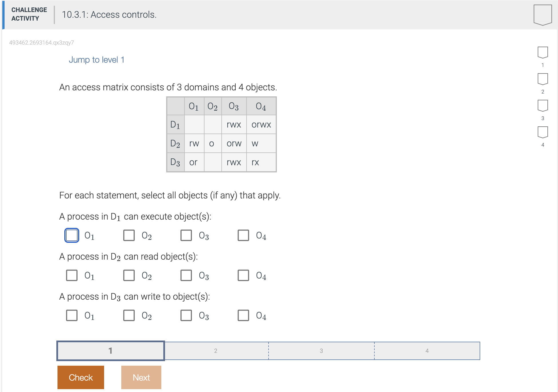Screen dimensions: 558x392
Task: Click the D2 O2 cell 'o'
Action: coord(213,143)
